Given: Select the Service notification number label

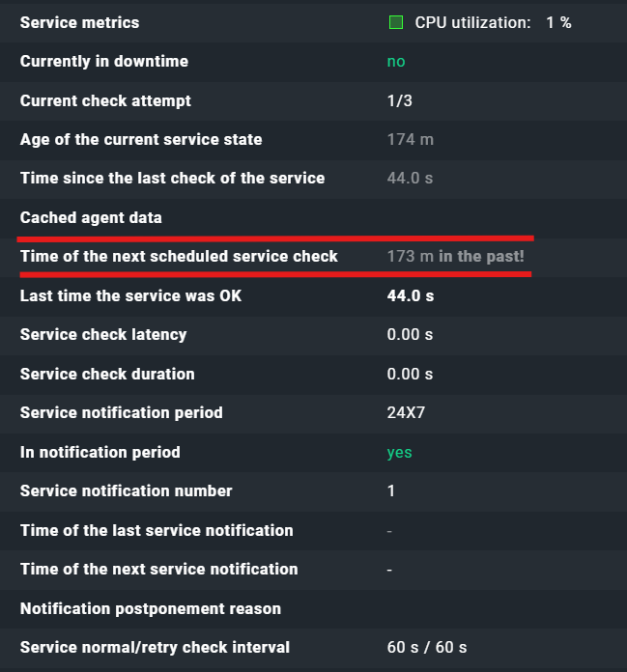Looking at the screenshot, I should (x=126, y=490).
